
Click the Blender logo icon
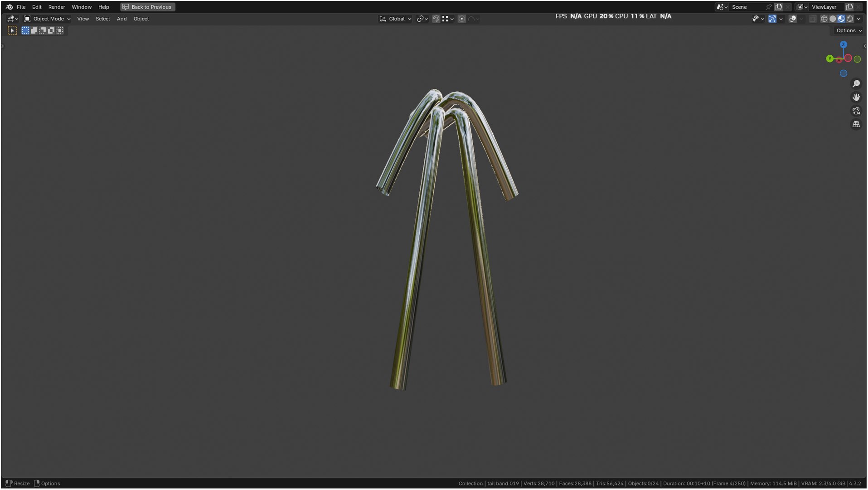(x=9, y=7)
